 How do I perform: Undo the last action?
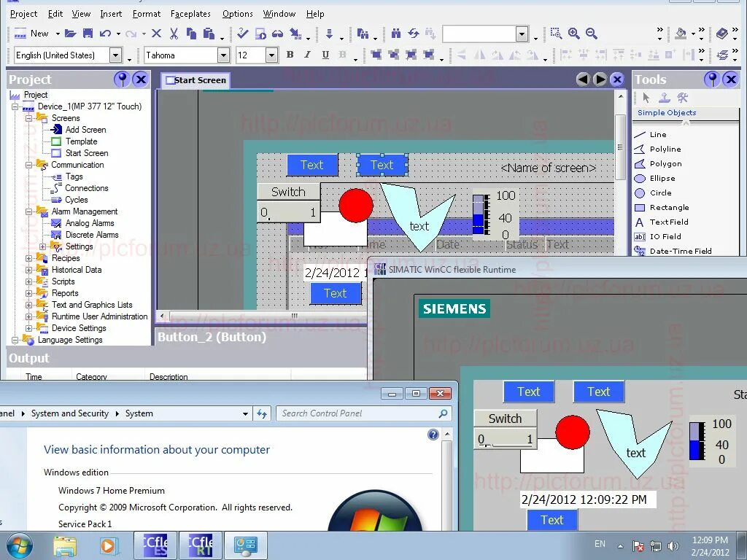click(x=105, y=34)
